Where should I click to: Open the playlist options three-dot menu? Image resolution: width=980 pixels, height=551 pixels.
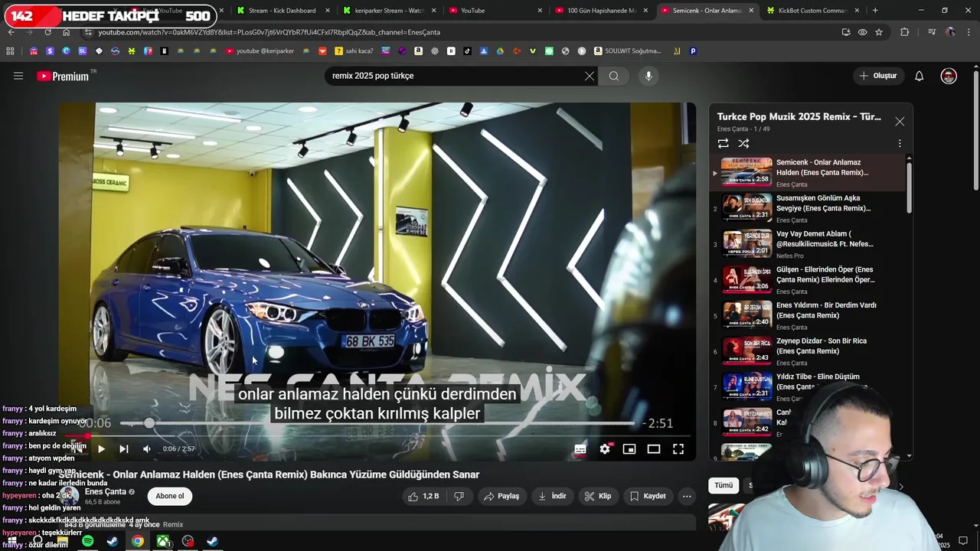tap(900, 143)
